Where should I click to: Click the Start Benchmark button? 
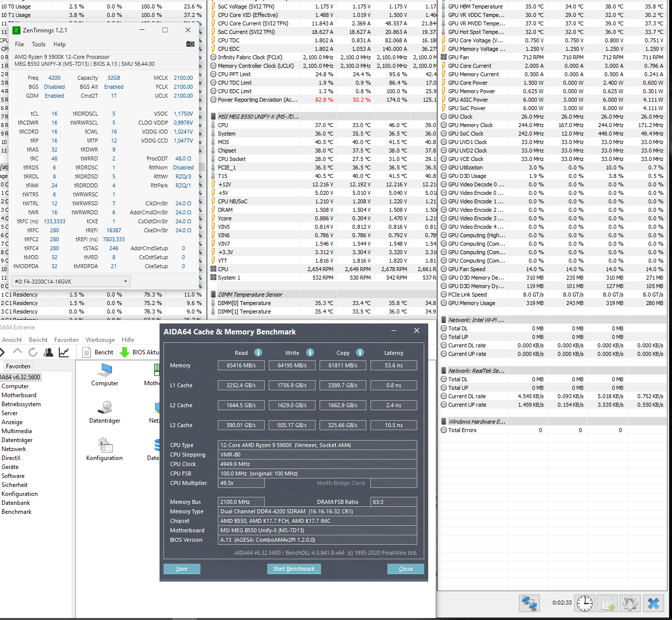coord(294,569)
